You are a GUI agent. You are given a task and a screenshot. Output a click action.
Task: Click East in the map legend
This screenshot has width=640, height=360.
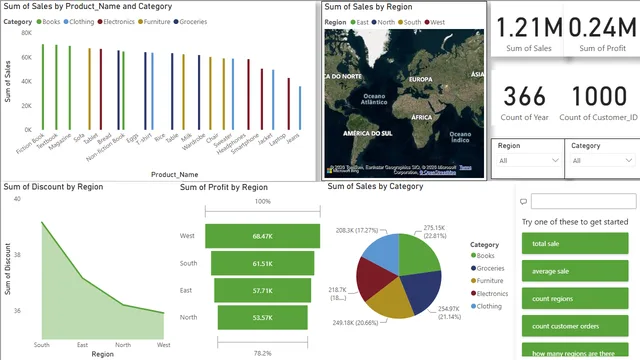(x=360, y=22)
